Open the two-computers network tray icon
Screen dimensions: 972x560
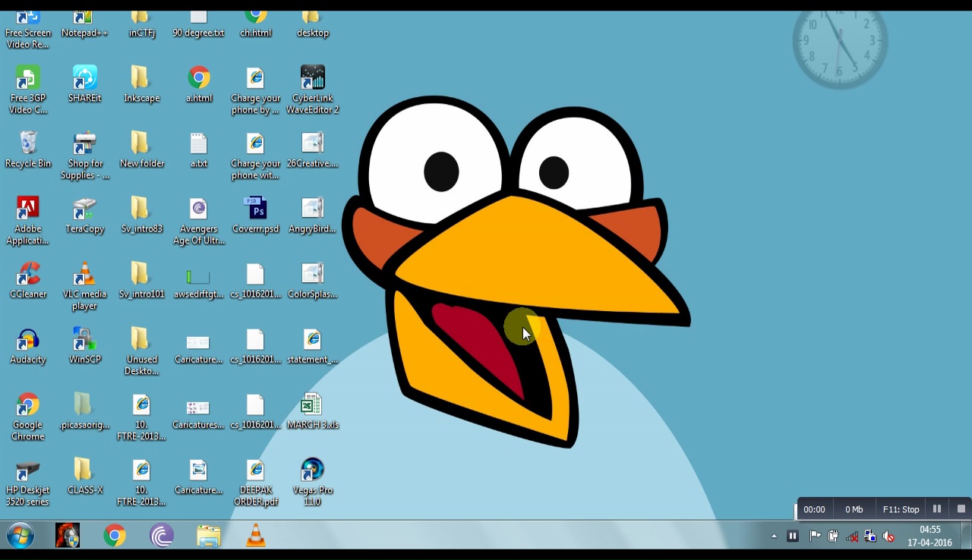pyautogui.click(x=870, y=536)
